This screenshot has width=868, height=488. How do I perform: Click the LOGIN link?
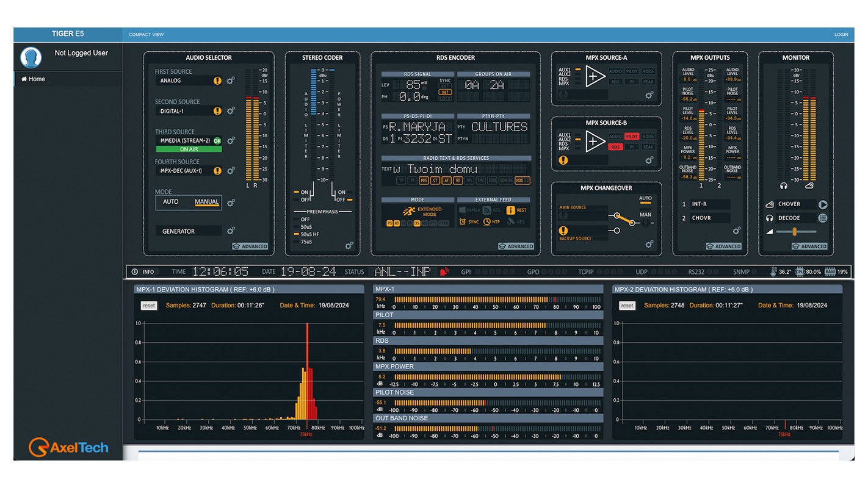(841, 35)
